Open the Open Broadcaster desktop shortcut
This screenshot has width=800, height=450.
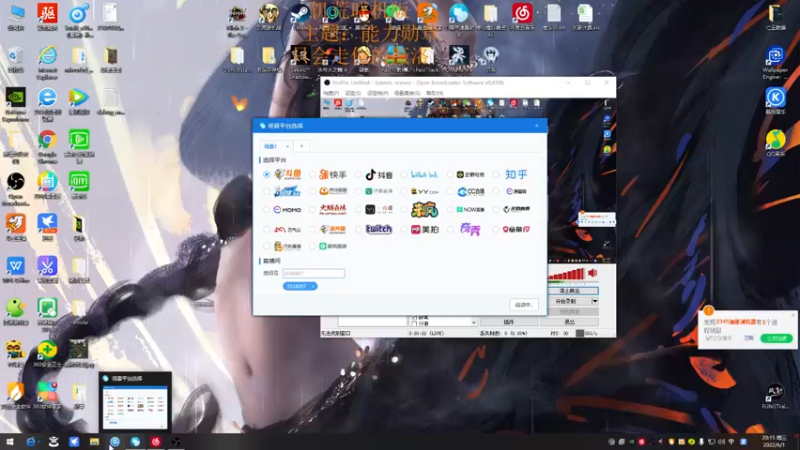[x=15, y=189]
